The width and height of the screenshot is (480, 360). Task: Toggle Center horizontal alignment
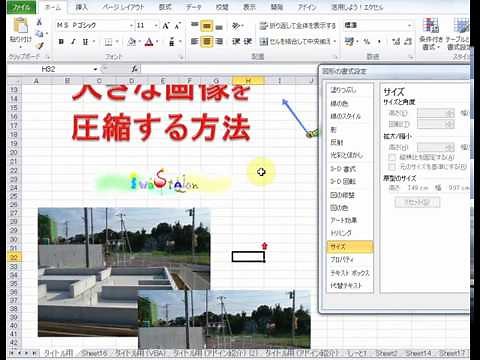[207, 42]
